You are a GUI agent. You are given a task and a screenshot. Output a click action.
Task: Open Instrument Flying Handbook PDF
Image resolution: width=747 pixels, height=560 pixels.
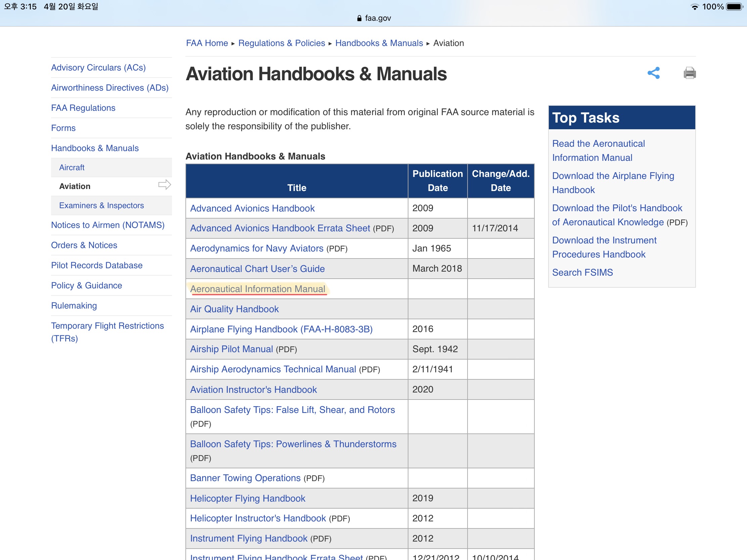[x=249, y=539]
